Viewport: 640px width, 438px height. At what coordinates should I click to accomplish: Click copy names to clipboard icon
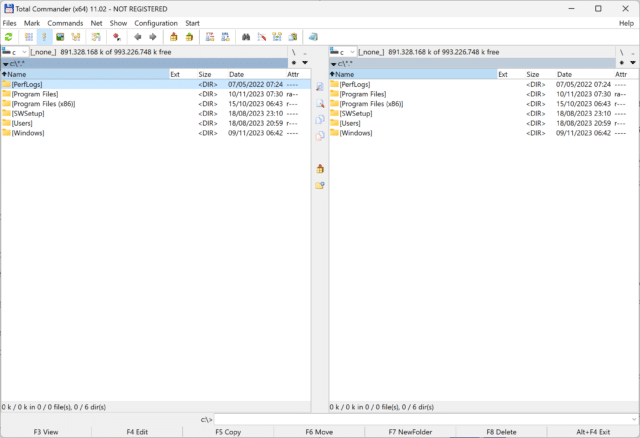click(x=293, y=37)
